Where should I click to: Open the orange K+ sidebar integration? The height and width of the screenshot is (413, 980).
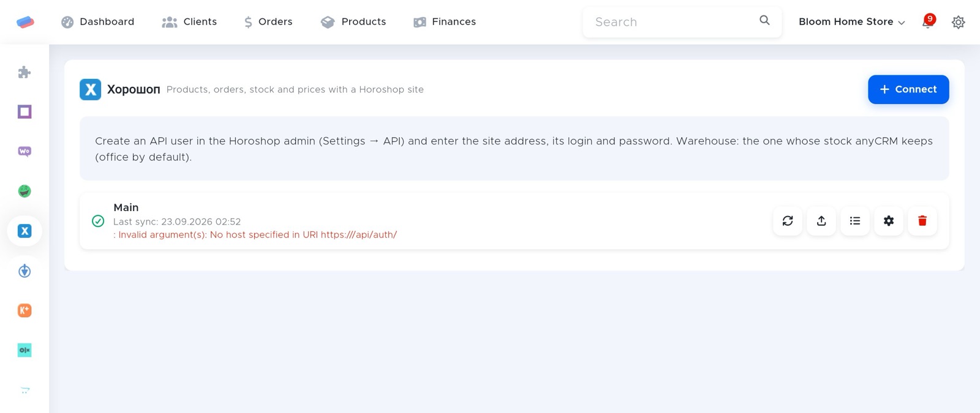[x=24, y=310]
